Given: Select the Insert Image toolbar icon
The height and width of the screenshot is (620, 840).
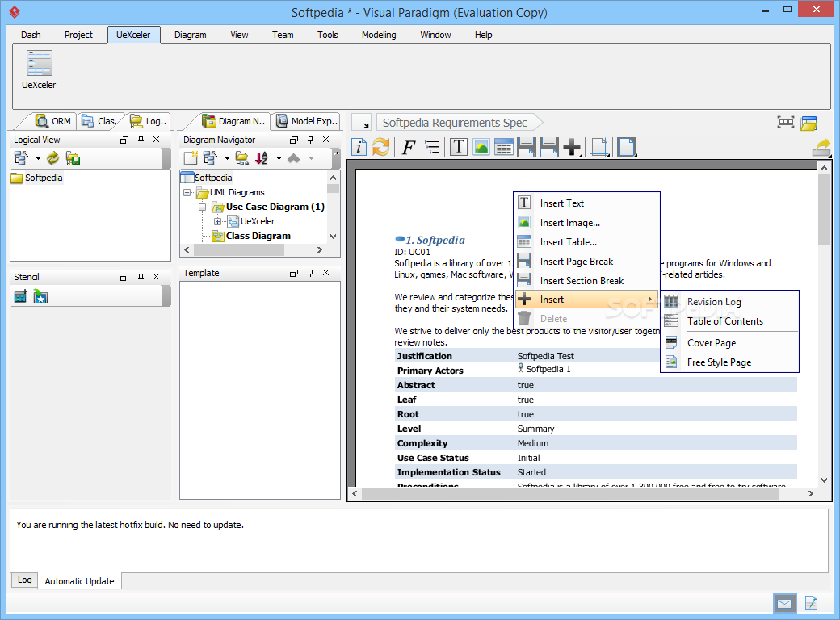Looking at the screenshot, I should pyautogui.click(x=481, y=147).
